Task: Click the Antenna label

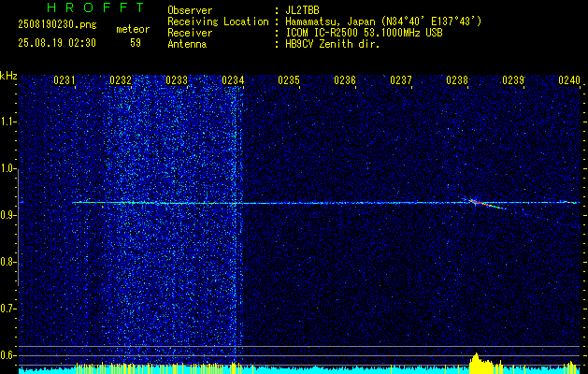Action: click(187, 44)
